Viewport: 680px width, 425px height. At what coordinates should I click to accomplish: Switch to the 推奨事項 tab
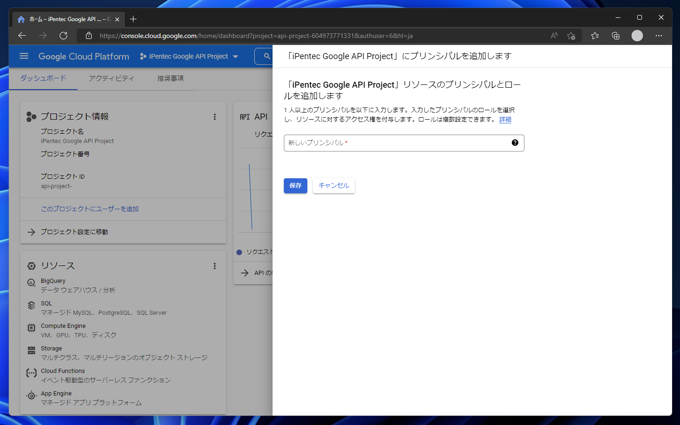tap(170, 78)
